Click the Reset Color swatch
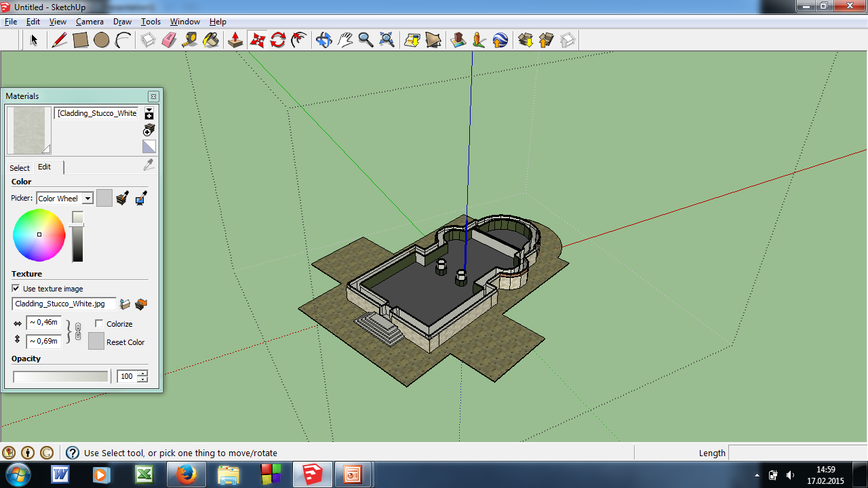The height and width of the screenshot is (488, 868). click(96, 341)
